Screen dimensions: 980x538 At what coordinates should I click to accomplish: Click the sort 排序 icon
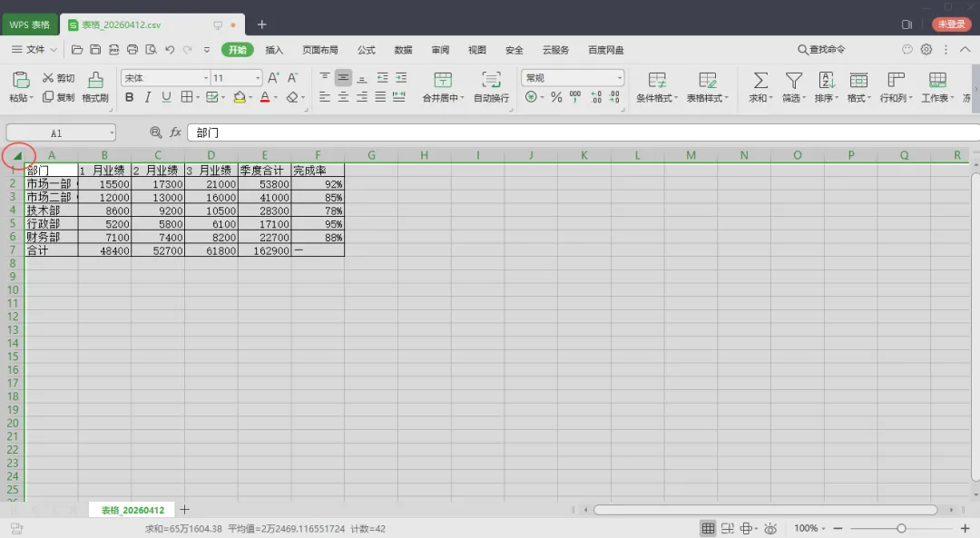pyautogui.click(x=827, y=80)
